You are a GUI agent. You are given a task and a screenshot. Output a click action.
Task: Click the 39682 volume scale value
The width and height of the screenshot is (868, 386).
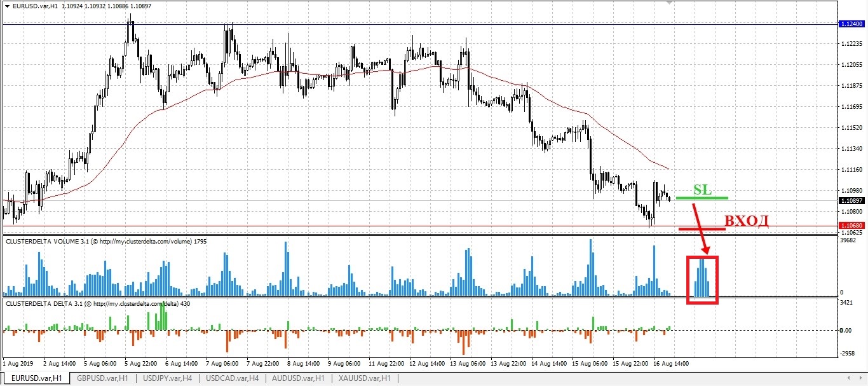848,240
